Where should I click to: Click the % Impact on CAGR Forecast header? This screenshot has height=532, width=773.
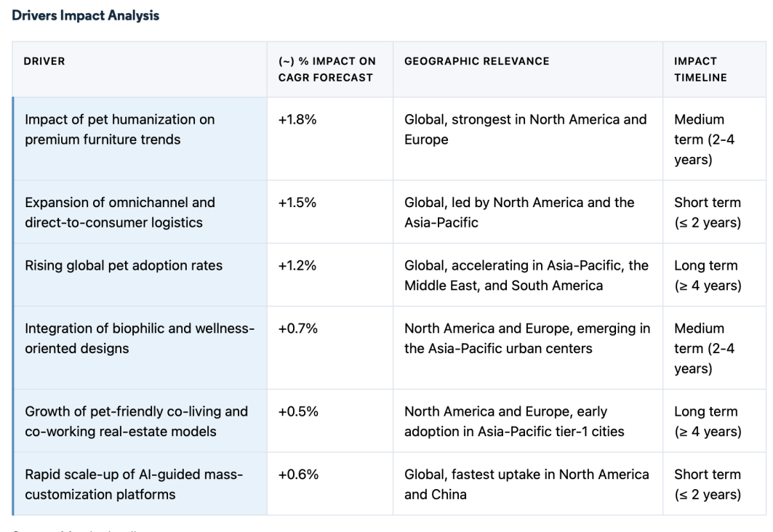pyautogui.click(x=327, y=70)
